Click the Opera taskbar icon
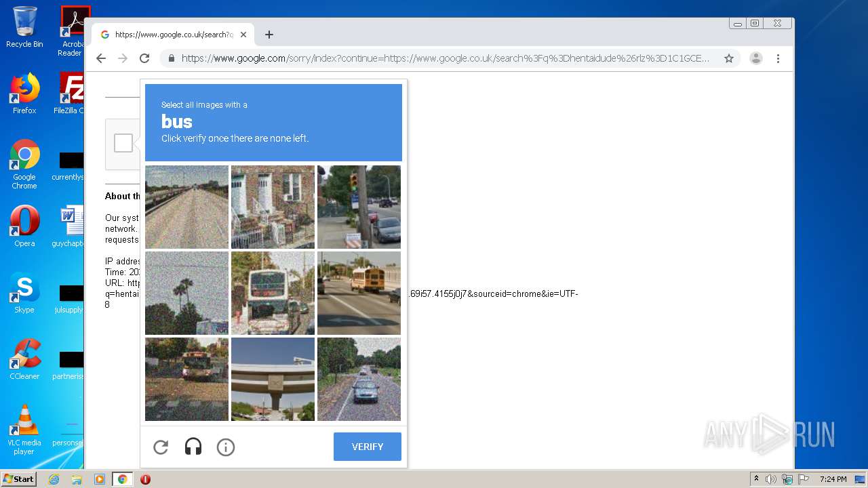 coord(145,479)
